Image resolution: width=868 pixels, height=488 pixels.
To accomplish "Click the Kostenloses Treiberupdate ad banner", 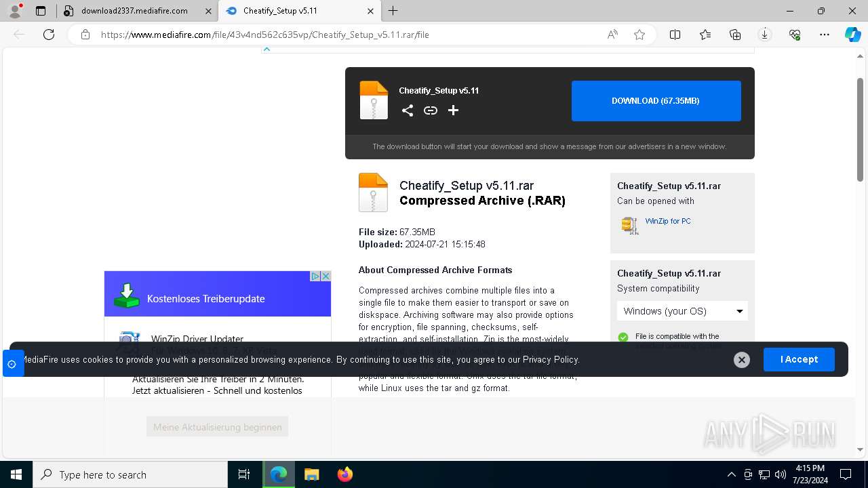I will (x=218, y=293).
